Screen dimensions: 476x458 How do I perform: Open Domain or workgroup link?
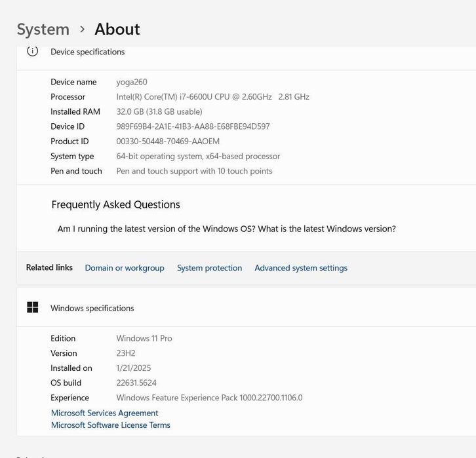point(125,268)
